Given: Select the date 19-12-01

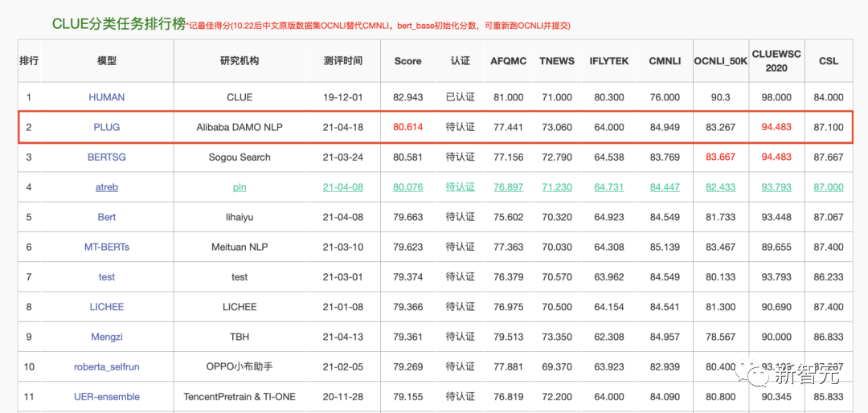Looking at the screenshot, I should click(342, 97).
